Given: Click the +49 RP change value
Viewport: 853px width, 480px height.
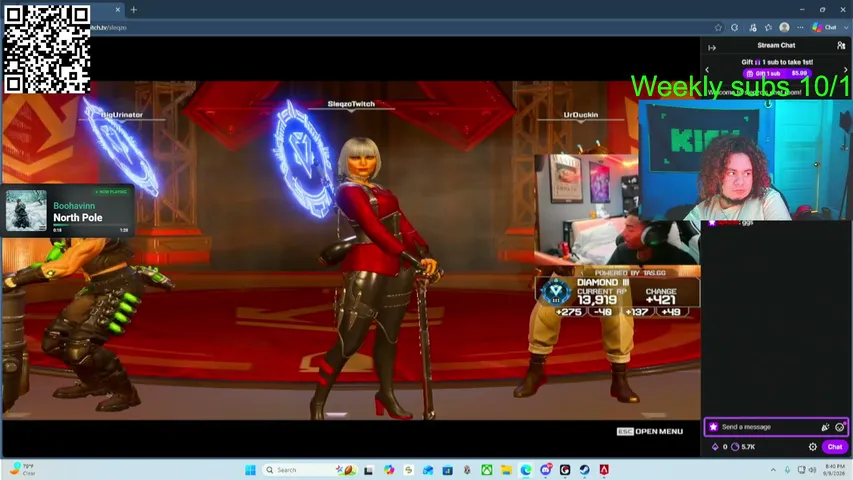Looking at the screenshot, I should 671,312.
